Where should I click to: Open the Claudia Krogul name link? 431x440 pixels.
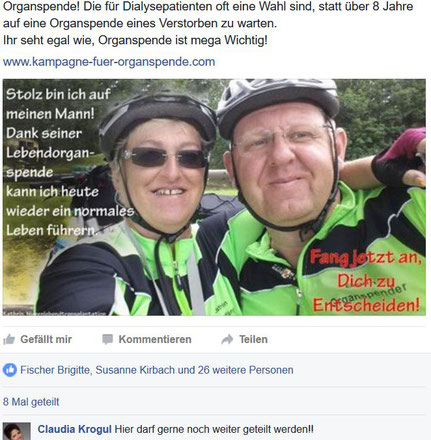75,429
